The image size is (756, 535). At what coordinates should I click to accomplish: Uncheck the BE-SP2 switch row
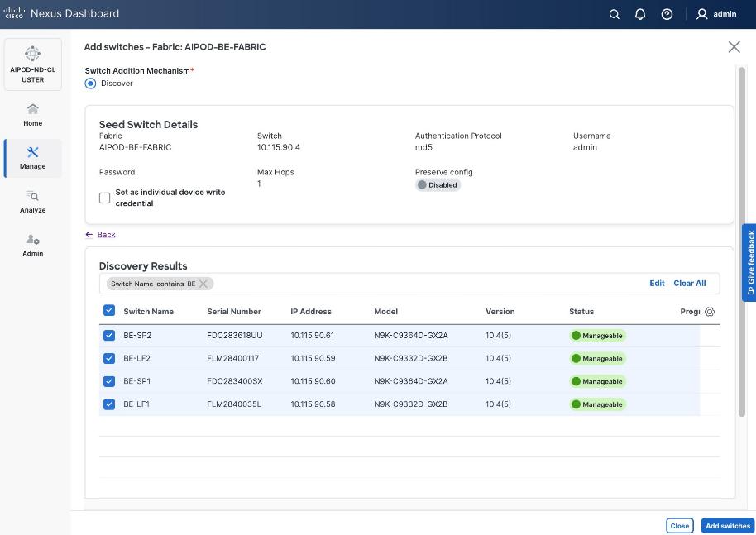pos(109,336)
